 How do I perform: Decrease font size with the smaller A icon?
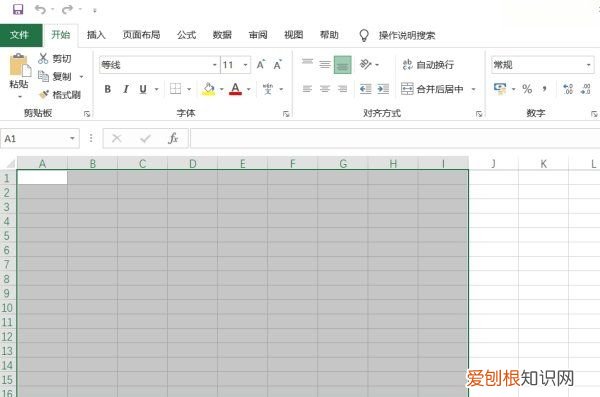point(278,64)
